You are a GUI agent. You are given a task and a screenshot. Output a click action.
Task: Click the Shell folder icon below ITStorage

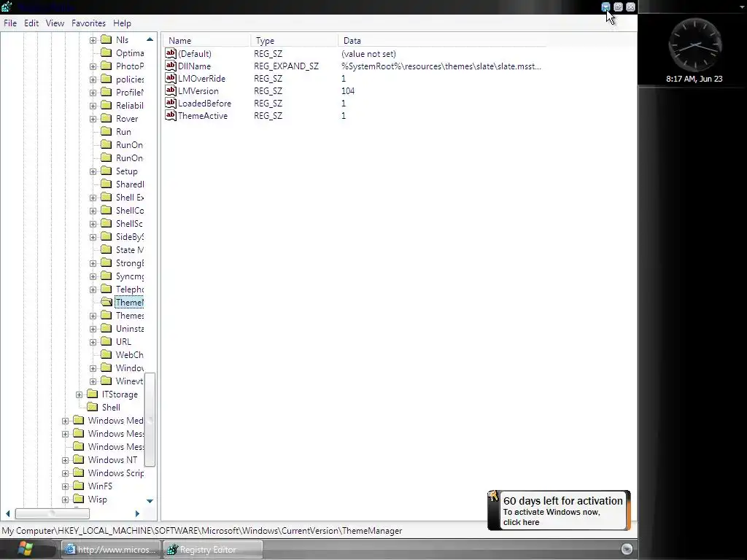coord(93,407)
